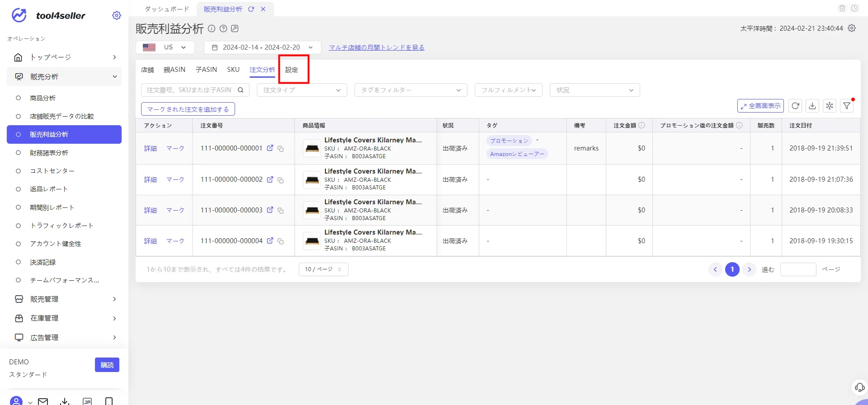Open order 111-000000-000004 external link icon
The image size is (868, 405).
coord(270,240)
